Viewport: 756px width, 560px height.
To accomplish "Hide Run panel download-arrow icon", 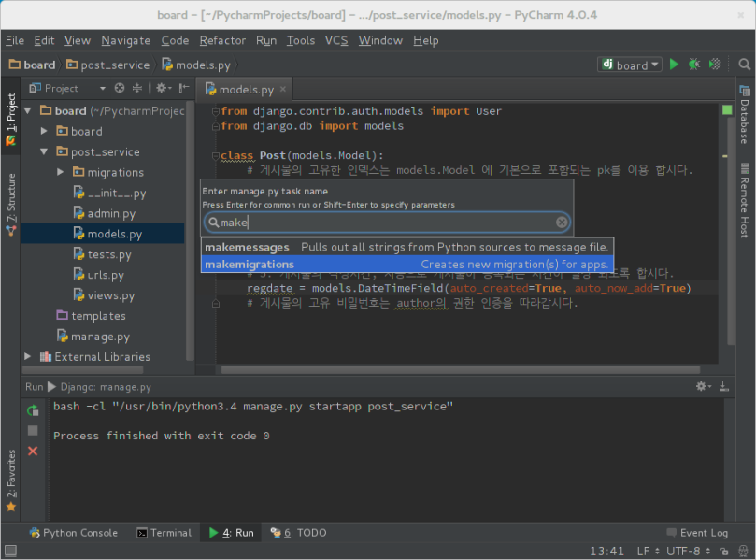I will pos(724,386).
